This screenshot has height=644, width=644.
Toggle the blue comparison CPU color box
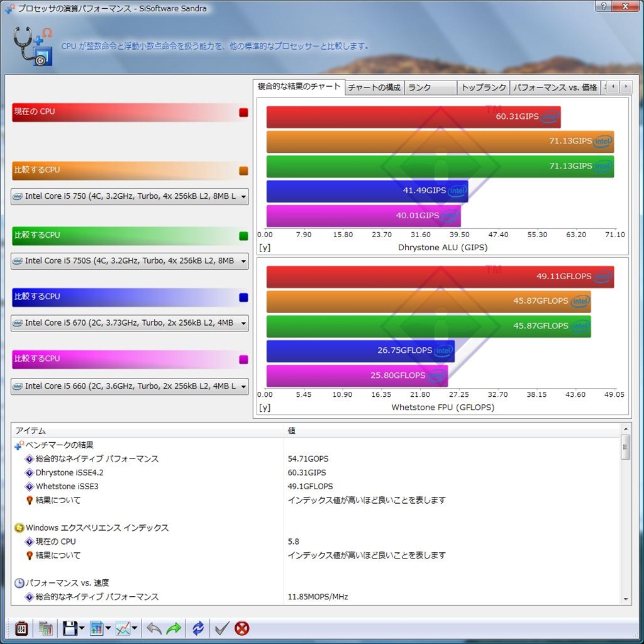pyautogui.click(x=243, y=297)
